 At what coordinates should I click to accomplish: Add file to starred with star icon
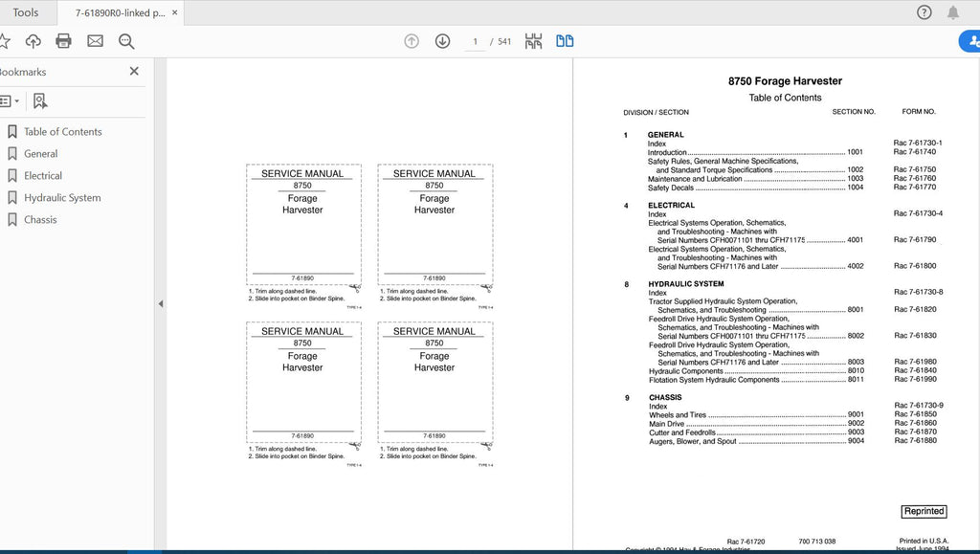point(4,41)
